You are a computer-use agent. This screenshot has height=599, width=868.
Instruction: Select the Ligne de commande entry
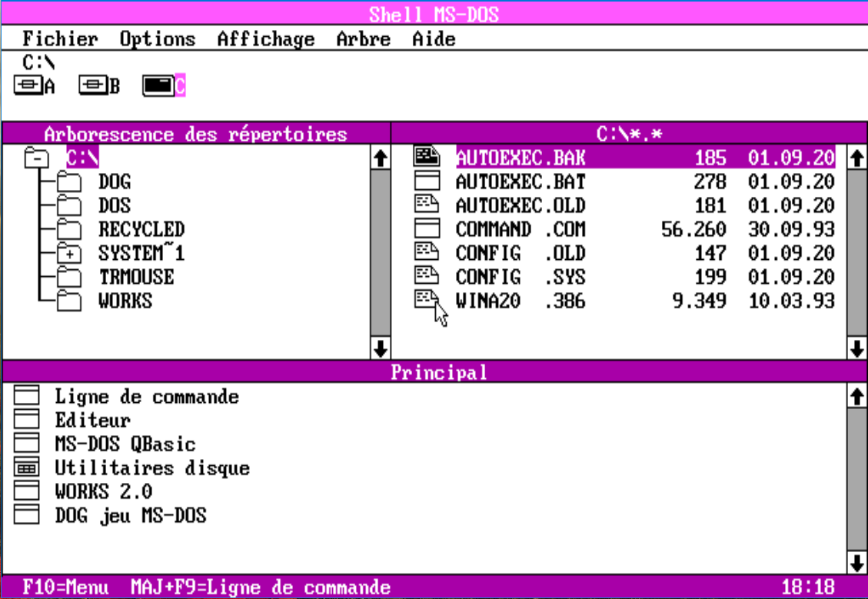[147, 396]
